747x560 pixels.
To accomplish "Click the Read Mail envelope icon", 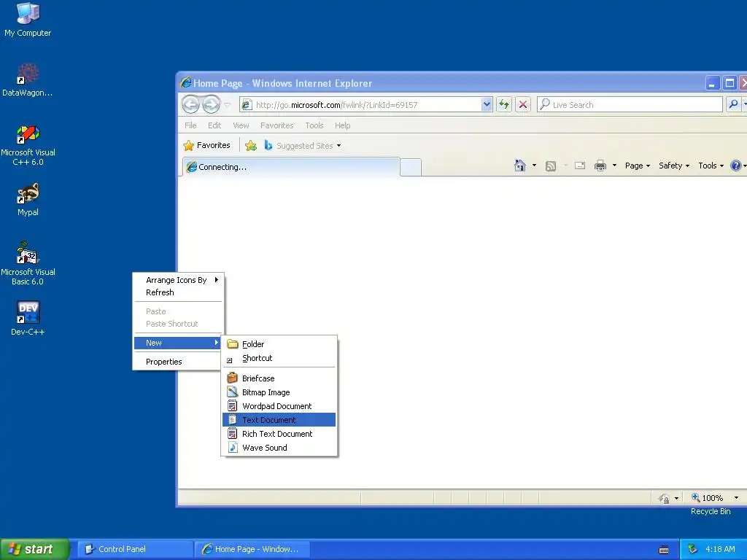I will tap(580, 166).
